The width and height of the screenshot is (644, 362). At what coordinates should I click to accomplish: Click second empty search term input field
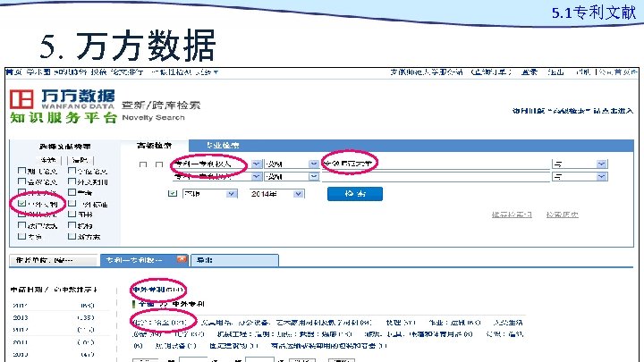click(436, 176)
